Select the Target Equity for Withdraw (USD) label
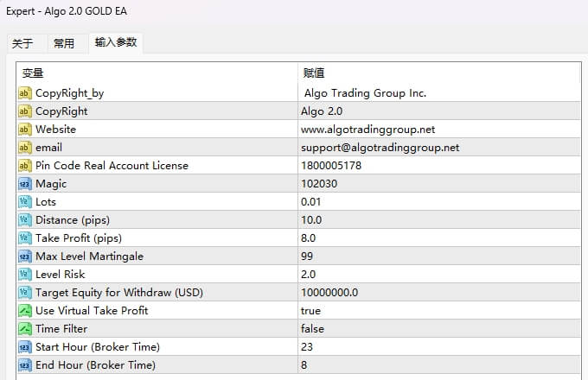Screen dimensions: 588x380 coord(119,293)
